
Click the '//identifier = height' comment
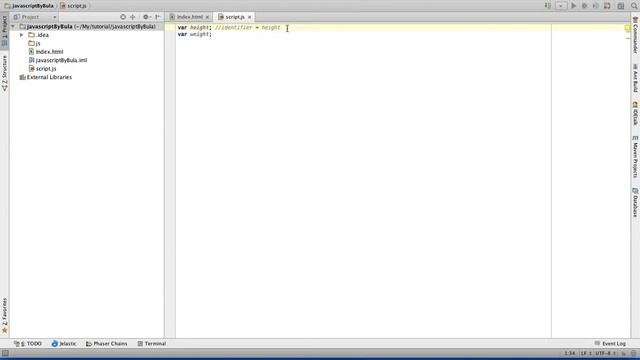click(x=247, y=27)
